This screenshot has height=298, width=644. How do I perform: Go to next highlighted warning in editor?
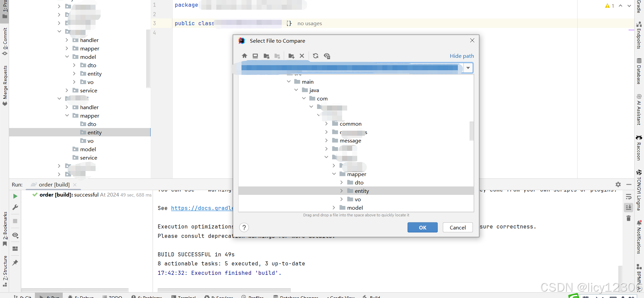629,6
